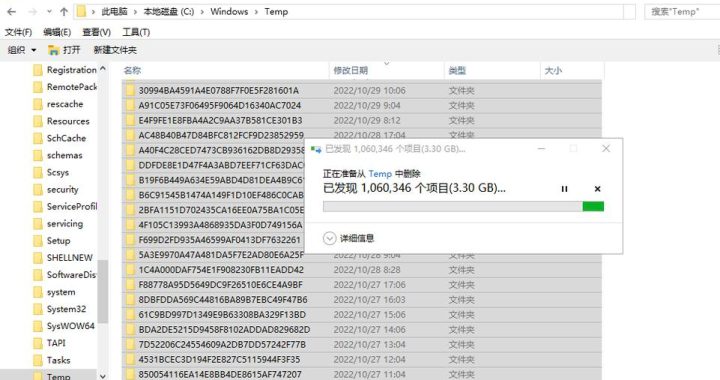
Task: Click folder icon of 4531BCEC3D194F2E827C5115944F3F35
Action: pyautogui.click(x=130, y=359)
